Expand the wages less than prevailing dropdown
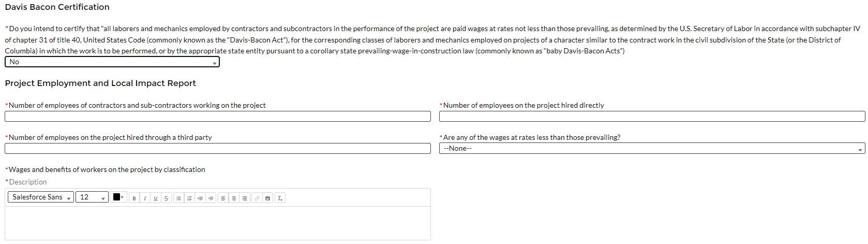Image resolution: width=868 pixels, height=244 pixels. tap(652, 149)
